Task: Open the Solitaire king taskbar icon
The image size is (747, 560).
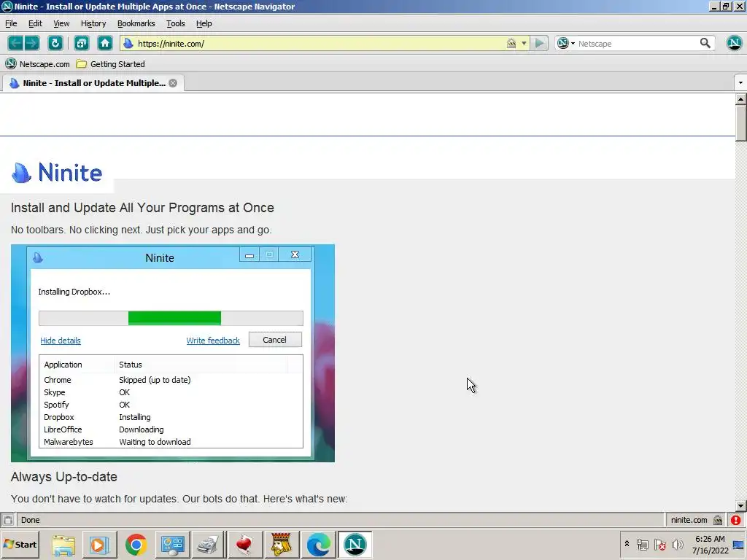Action: pyautogui.click(x=282, y=545)
